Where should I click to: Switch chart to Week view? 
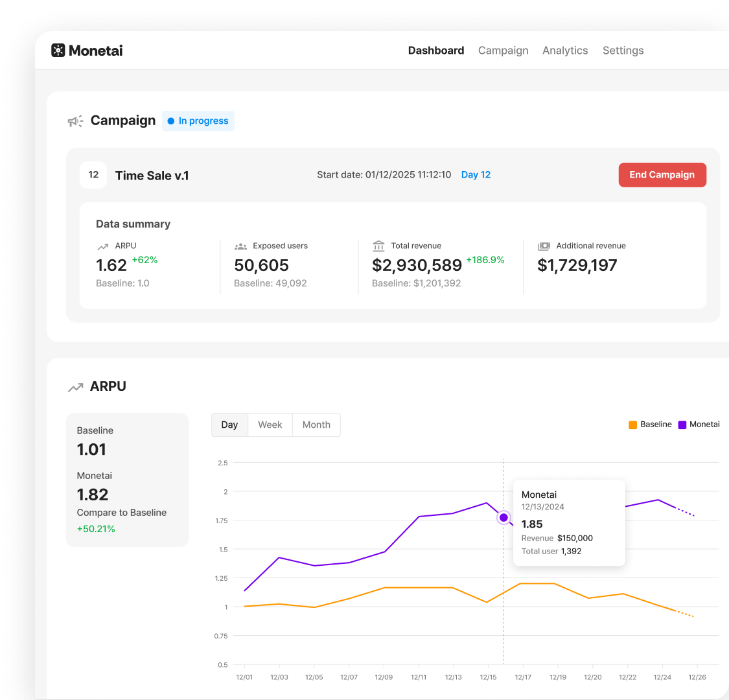(x=270, y=425)
